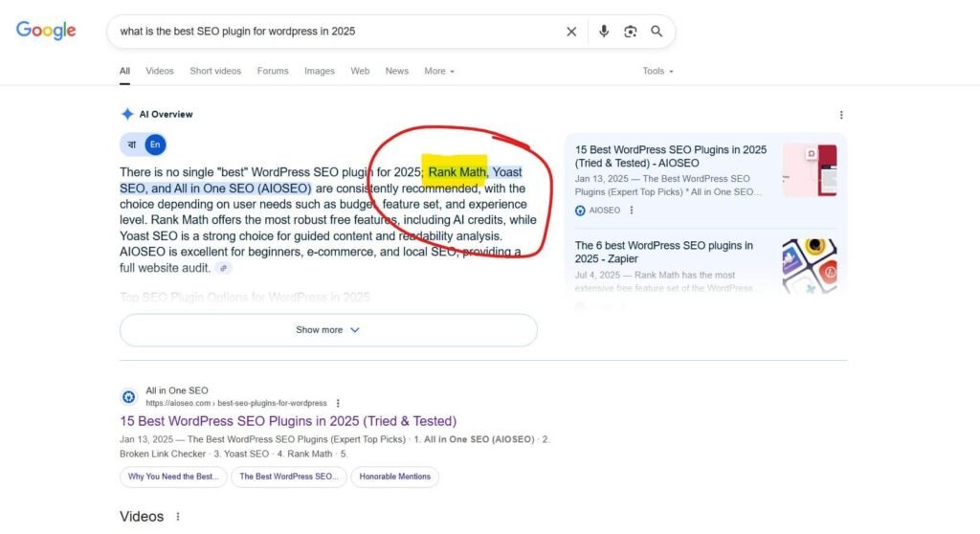This screenshot has width=980, height=534.
Task: Click All in One SEO result favicon
Action: [129, 396]
